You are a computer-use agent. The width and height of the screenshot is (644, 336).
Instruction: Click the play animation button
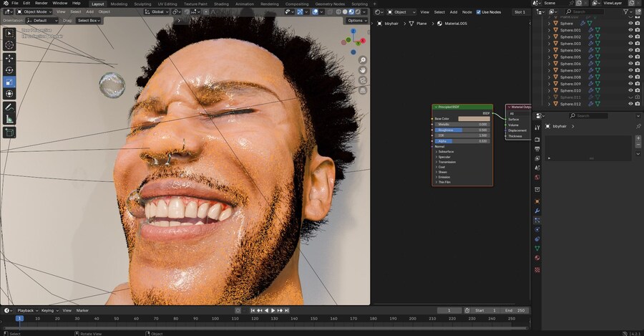(273, 310)
